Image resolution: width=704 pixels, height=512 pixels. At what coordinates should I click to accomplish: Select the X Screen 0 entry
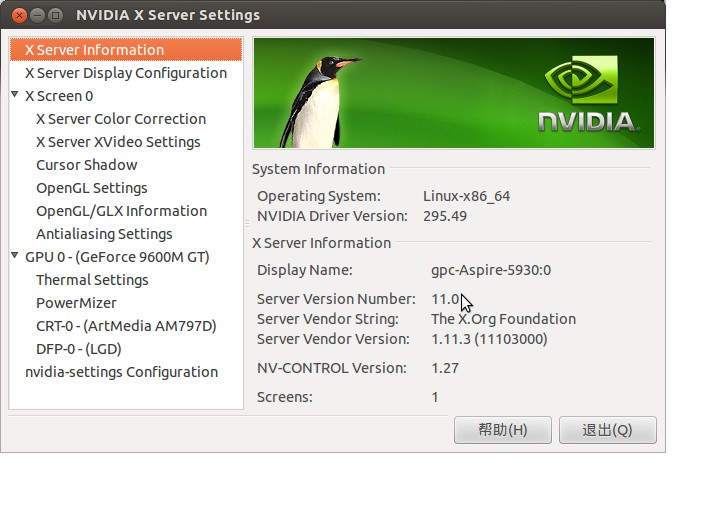pyautogui.click(x=59, y=96)
